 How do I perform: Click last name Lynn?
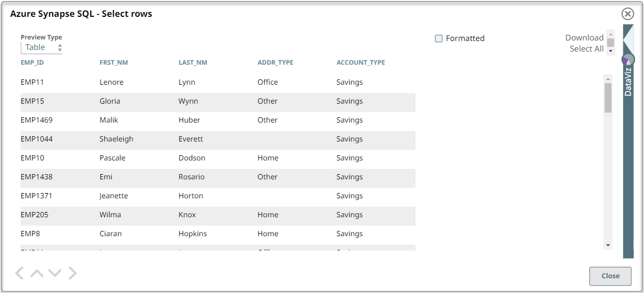187,82
